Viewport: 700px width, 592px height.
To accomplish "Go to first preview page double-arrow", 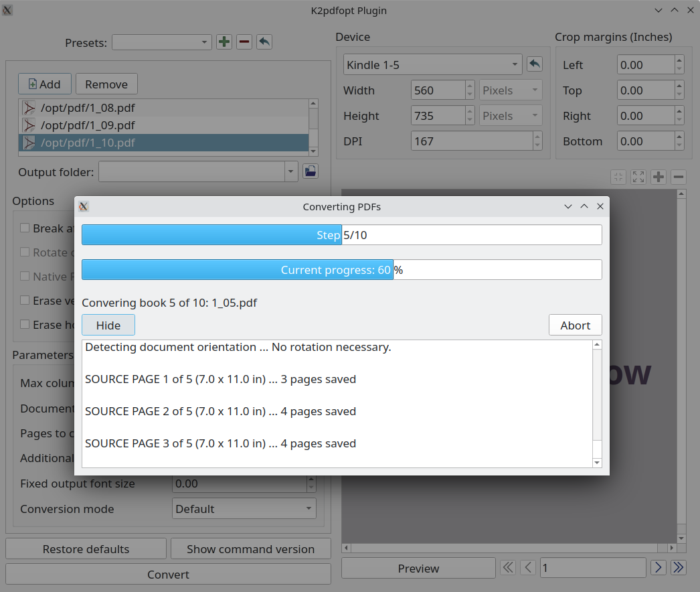I will [x=508, y=567].
